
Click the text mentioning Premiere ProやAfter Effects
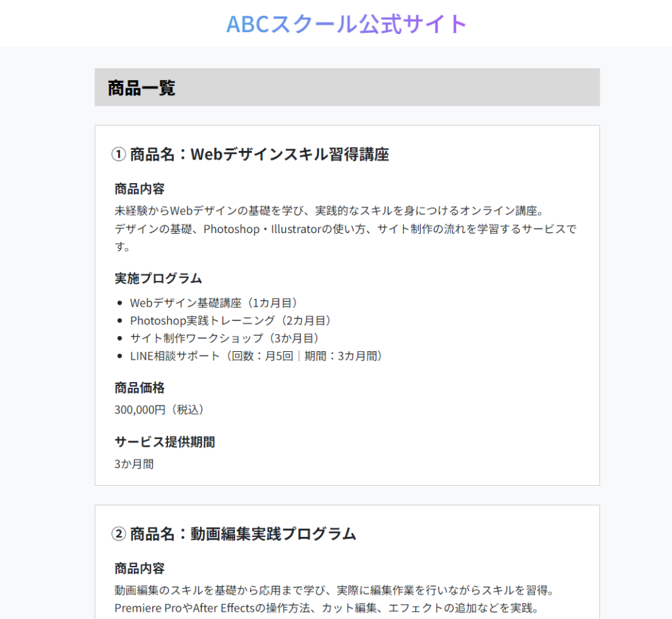tap(326, 608)
